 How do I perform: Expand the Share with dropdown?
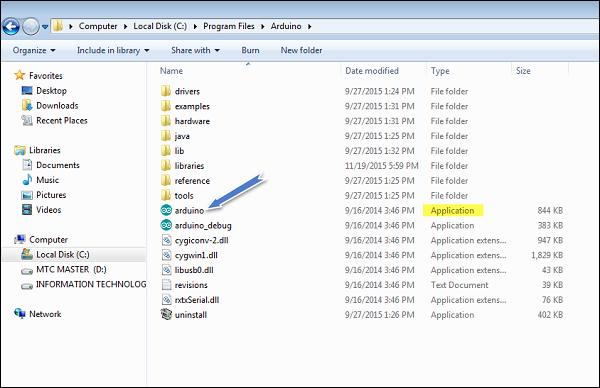tap(195, 51)
